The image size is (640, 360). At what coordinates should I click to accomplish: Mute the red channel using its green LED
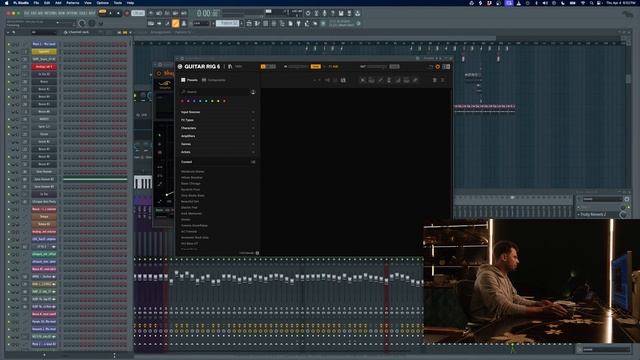[x=9, y=67]
